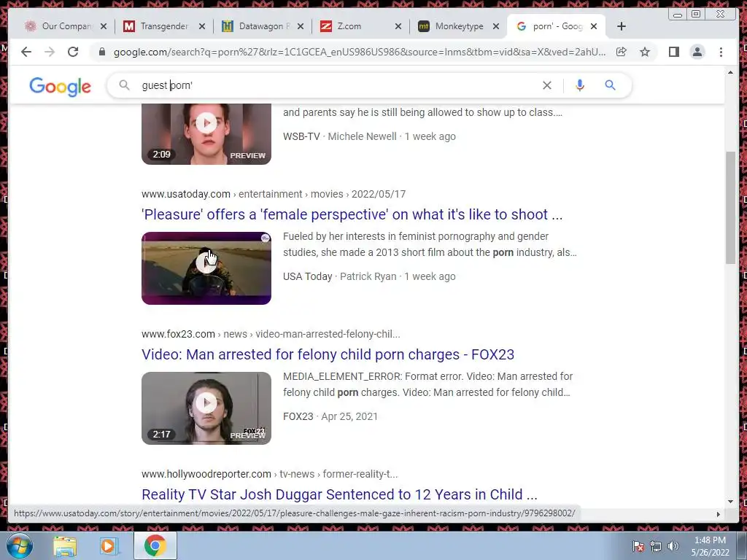This screenshot has width=747, height=560.
Task: Click the www.usatoday.com breadcrumb
Action: (186, 194)
